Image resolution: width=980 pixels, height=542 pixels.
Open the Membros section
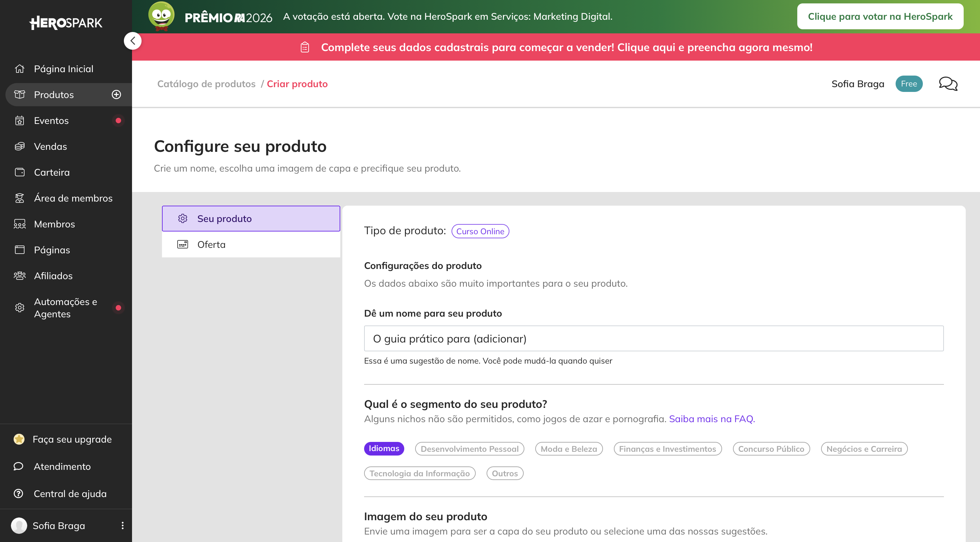click(x=54, y=224)
